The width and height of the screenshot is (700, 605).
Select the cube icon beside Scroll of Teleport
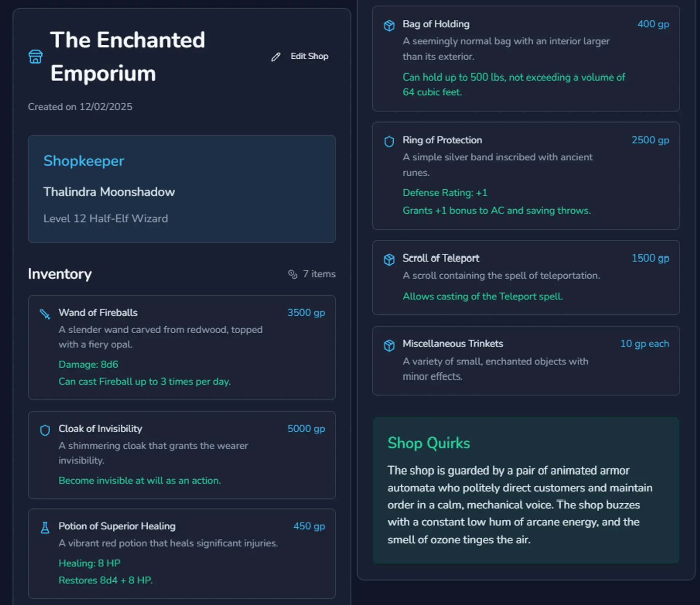pyautogui.click(x=389, y=259)
